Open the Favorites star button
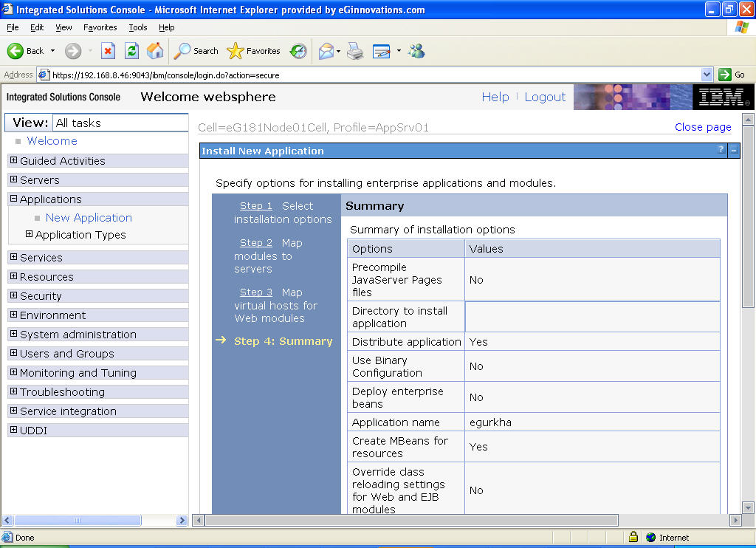The image size is (756, 548). pyautogui.click(x=254, y=51)
